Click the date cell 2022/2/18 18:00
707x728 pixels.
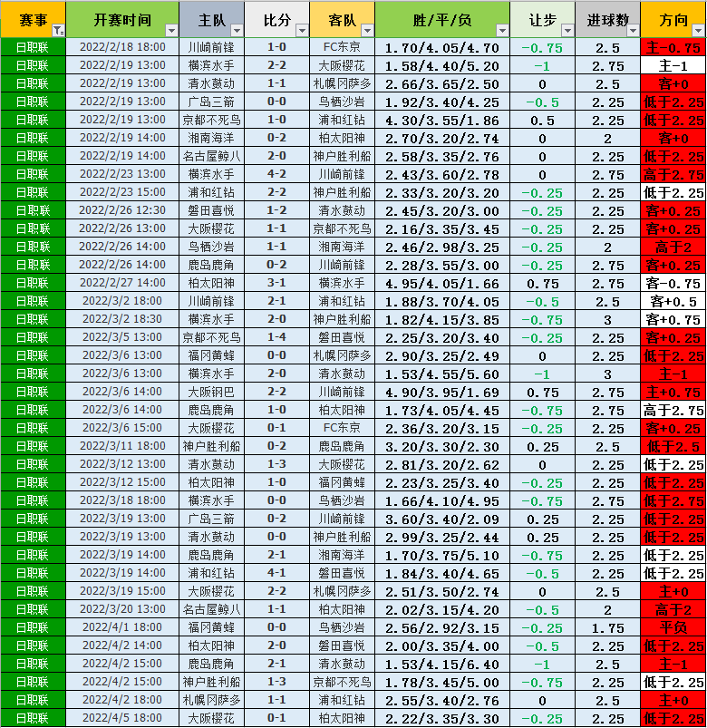(122, 47)
